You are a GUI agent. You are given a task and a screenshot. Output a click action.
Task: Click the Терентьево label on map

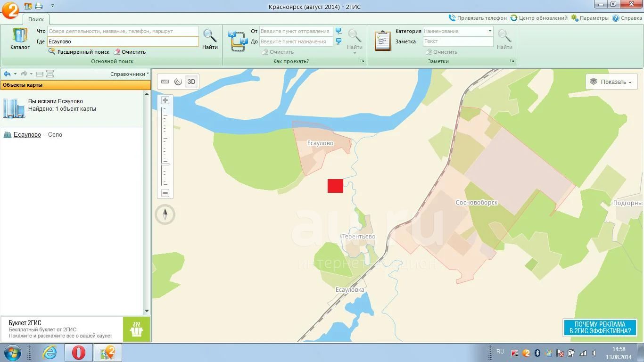point(359,236)
